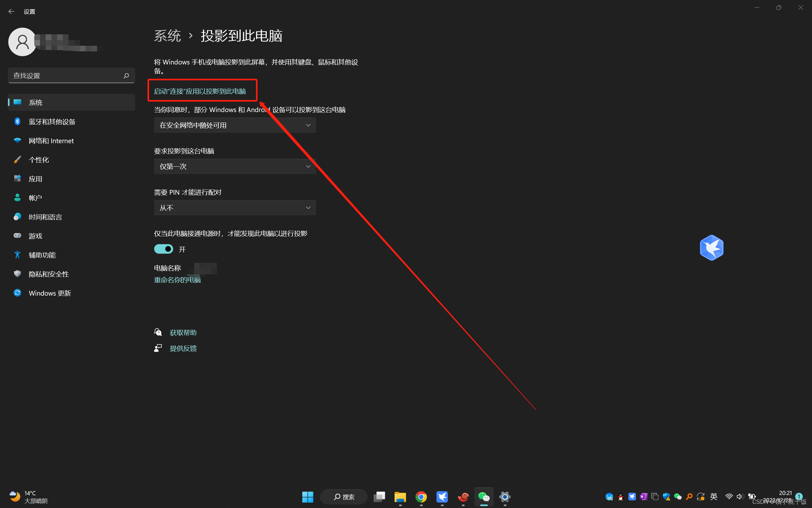
Task: Open the red swirl app in taskbar
Action: 463,497
